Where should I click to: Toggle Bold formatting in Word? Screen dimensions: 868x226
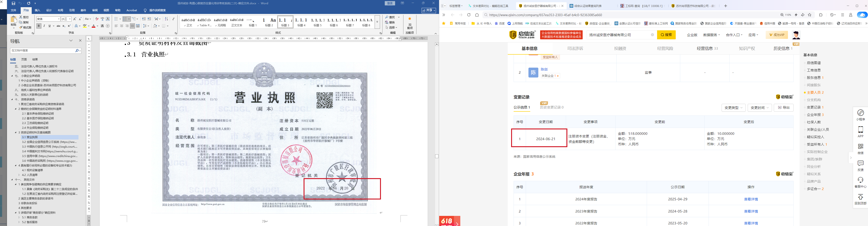[x=39, y=26]
